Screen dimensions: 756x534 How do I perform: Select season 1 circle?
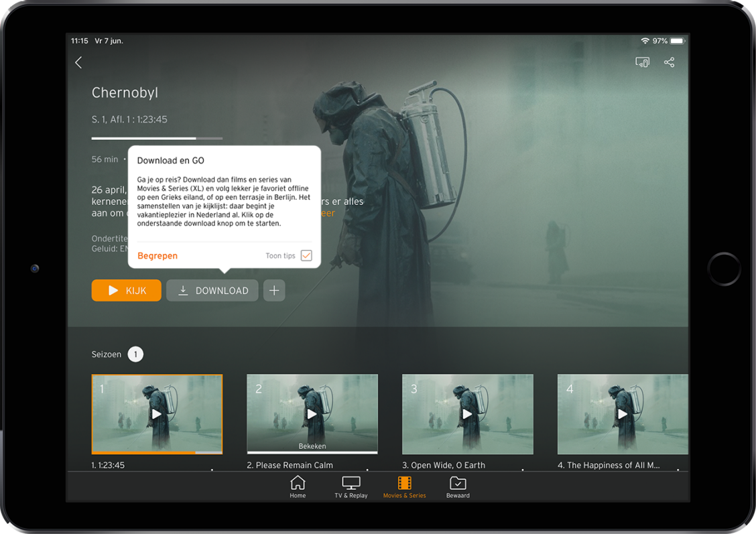pos(135,354)
